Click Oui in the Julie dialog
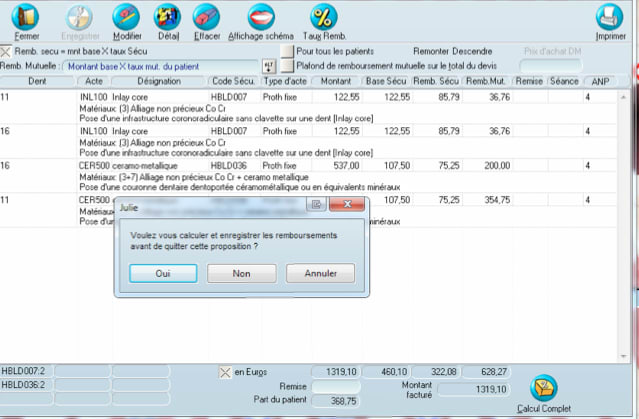The image size is (639, 419). click(163, 273)
